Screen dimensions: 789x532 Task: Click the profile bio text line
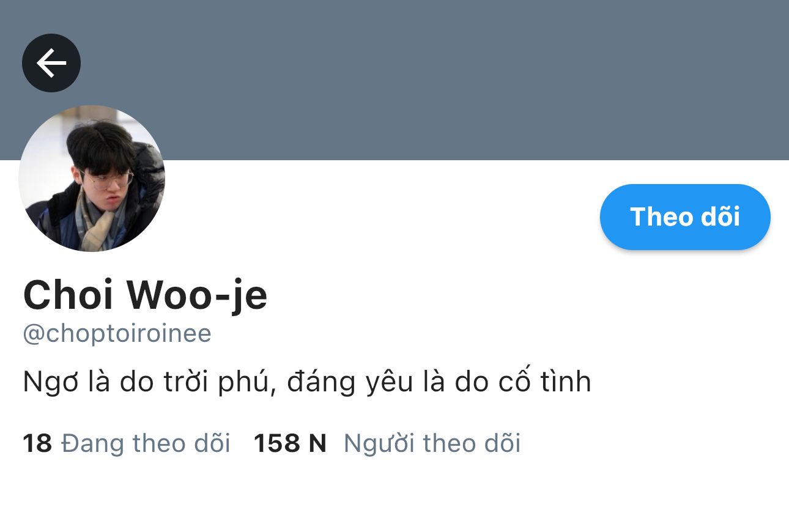[x=307, y=382]
